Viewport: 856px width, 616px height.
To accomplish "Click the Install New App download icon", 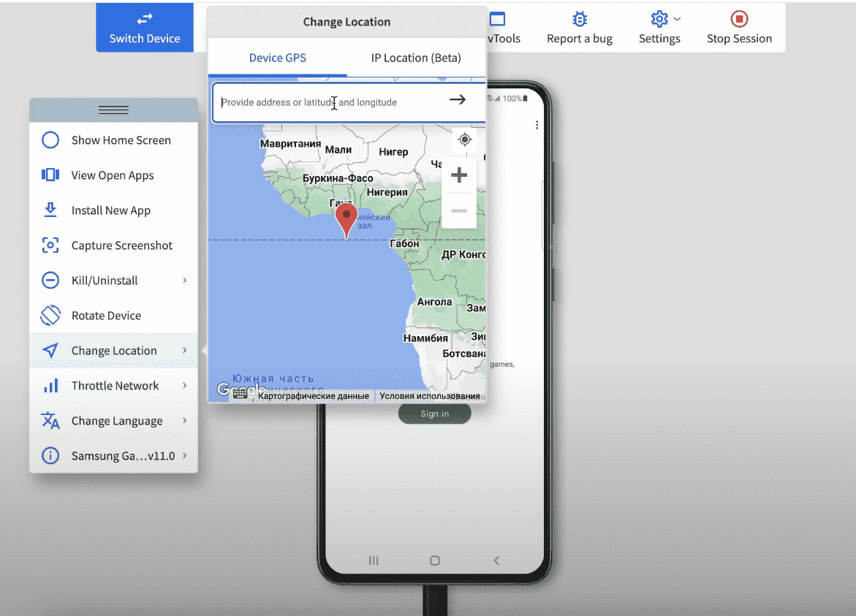I will click(x=50, y=210).
